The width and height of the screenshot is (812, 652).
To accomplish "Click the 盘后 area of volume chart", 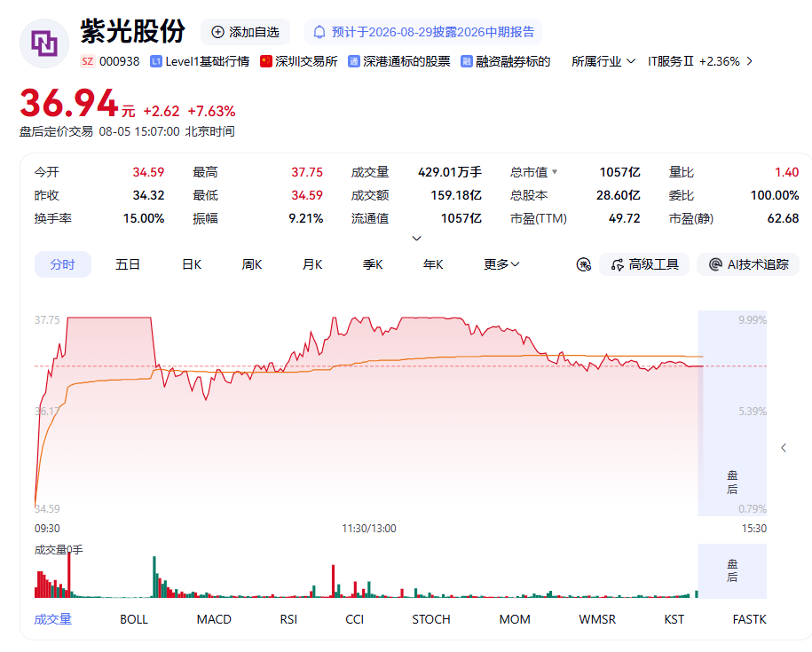I will 732,570.
